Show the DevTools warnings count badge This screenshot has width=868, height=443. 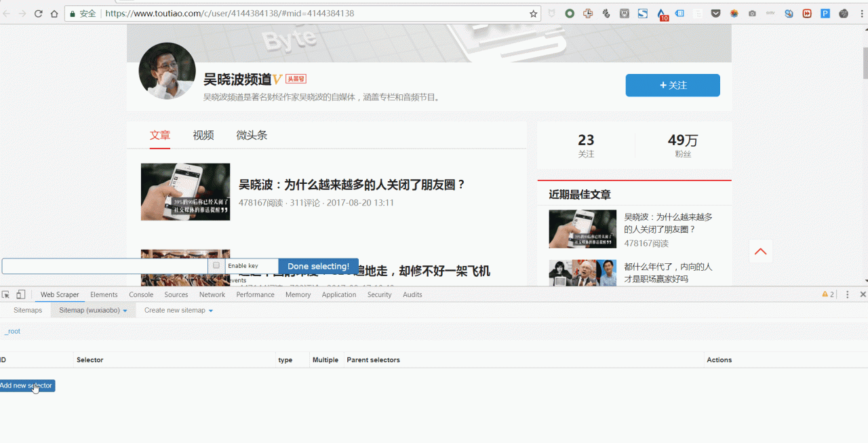pos(828,294)
